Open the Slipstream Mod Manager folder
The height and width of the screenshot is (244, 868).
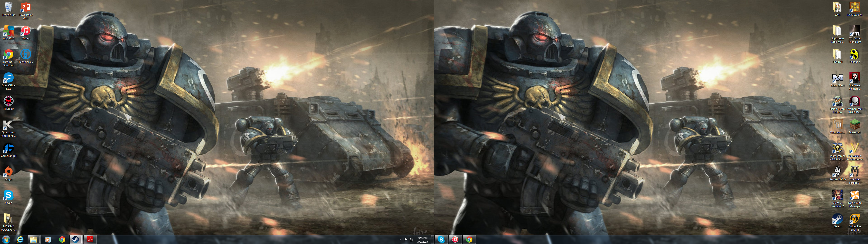click(837, 34)
